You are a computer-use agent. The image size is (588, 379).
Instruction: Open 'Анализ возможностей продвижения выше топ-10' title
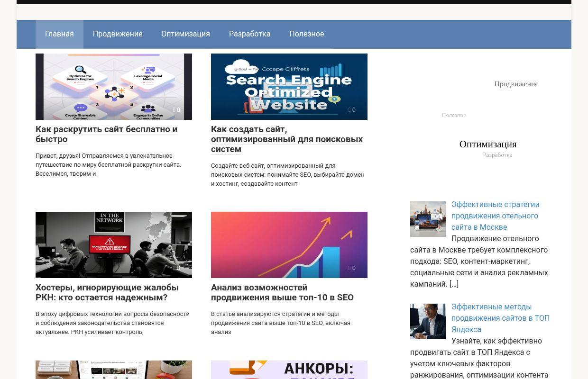tap(282, 292)
